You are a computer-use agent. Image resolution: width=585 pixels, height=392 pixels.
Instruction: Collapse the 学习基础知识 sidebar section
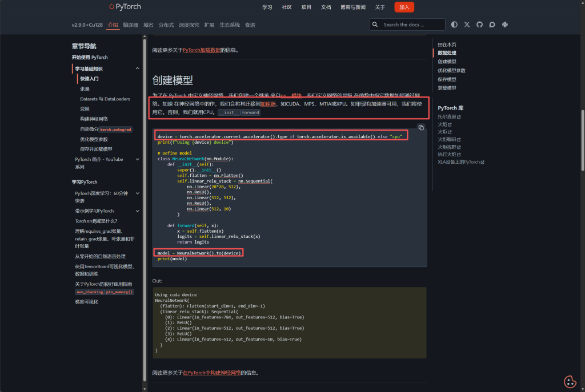click(x=137, y=68)
